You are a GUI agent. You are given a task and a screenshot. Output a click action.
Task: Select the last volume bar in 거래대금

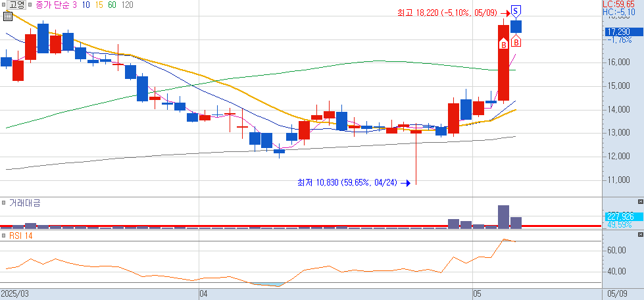coord(516,222)
